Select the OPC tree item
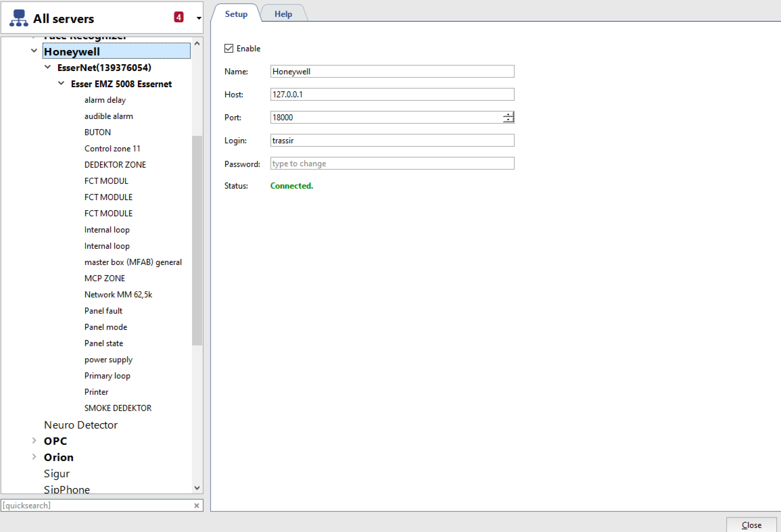The width and height of the screenshot is (781, 532). [x=55, y=441]
